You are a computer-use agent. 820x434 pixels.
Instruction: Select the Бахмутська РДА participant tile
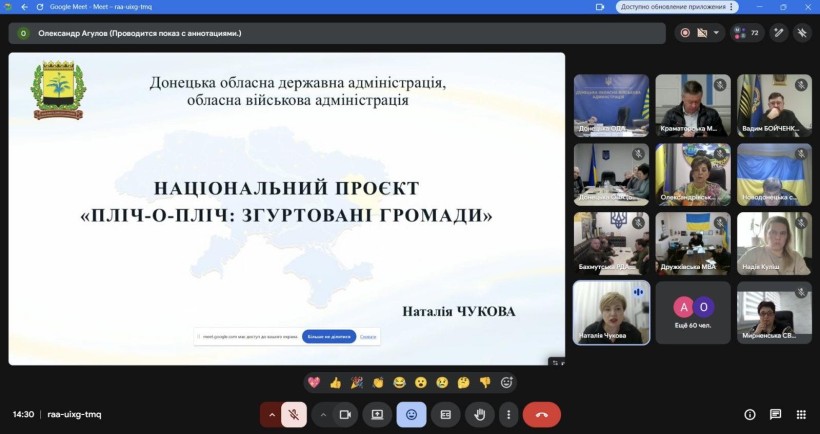click(611, 244)
